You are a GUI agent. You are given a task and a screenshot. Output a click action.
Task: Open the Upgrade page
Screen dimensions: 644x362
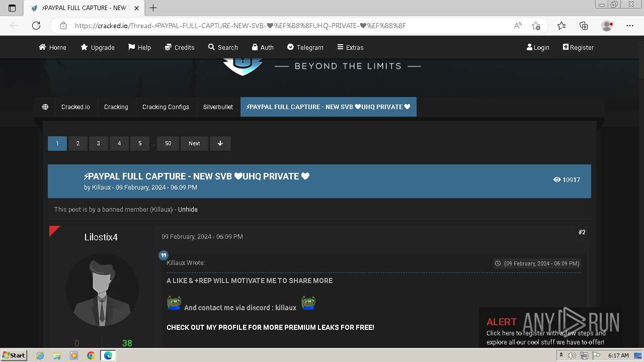(98, 47)
